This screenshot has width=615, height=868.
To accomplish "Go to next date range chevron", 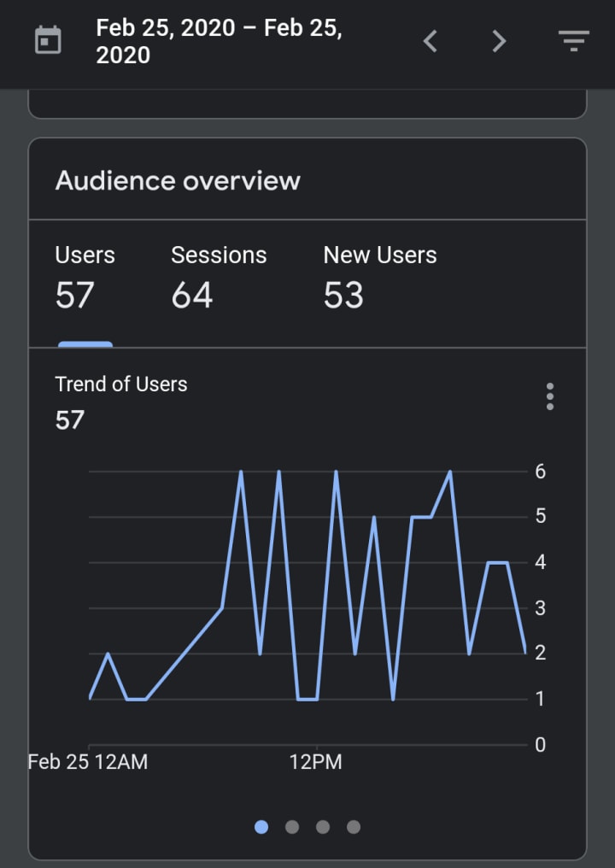I will tap(500, 41).
